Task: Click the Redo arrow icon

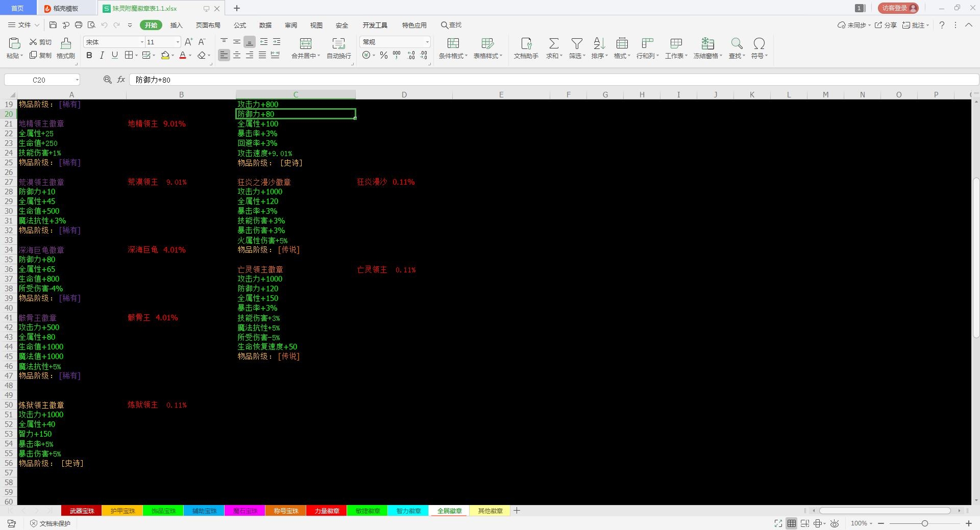Action: click(117, 25)
